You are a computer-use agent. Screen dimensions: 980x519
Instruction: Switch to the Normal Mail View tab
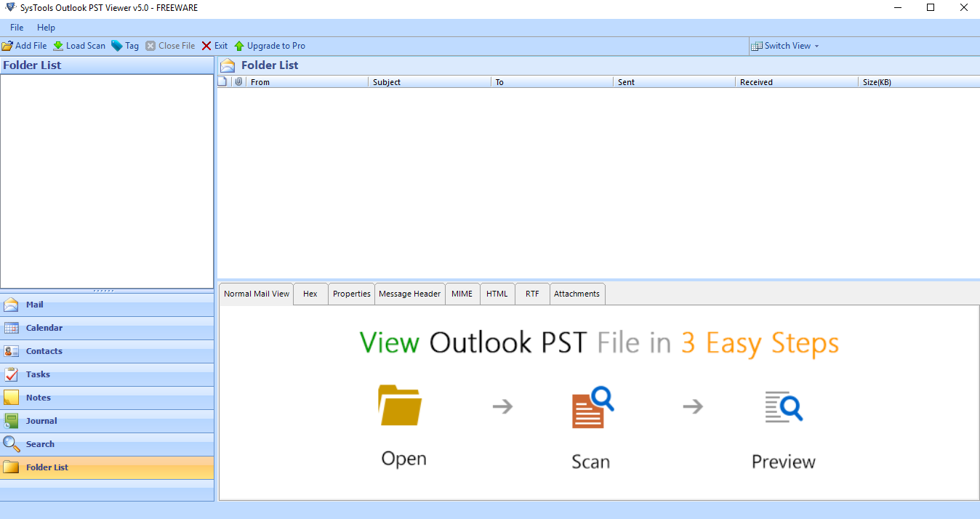click(257, 294)
